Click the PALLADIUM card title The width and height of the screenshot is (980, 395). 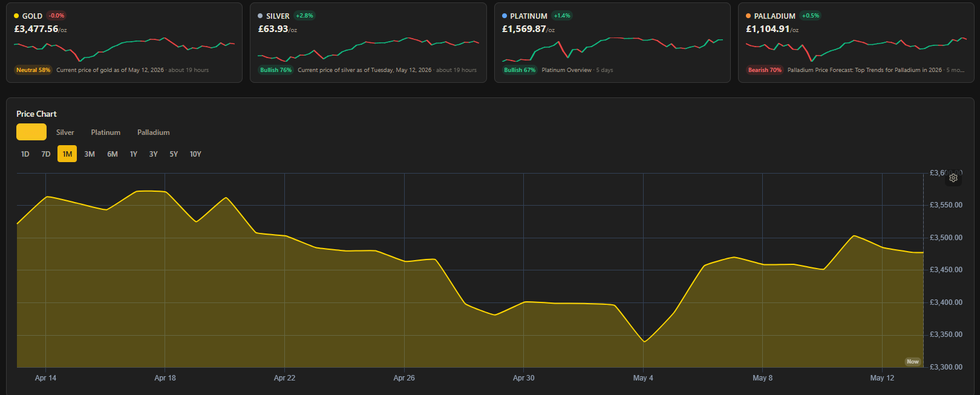tap(774, 16)
